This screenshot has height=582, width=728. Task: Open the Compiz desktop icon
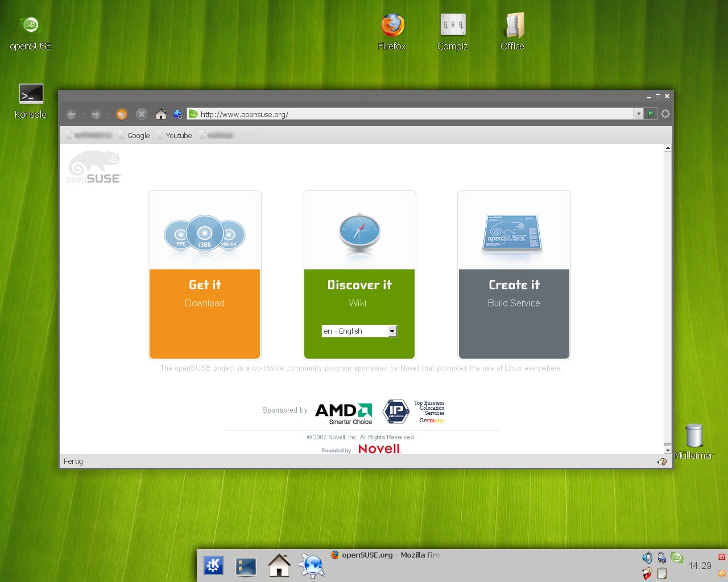click(453, 32)
